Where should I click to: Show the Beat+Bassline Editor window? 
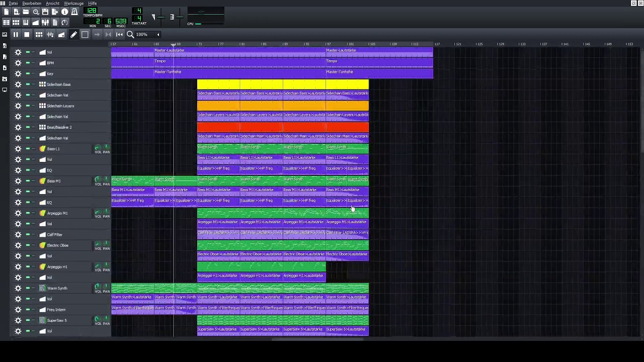16,23
